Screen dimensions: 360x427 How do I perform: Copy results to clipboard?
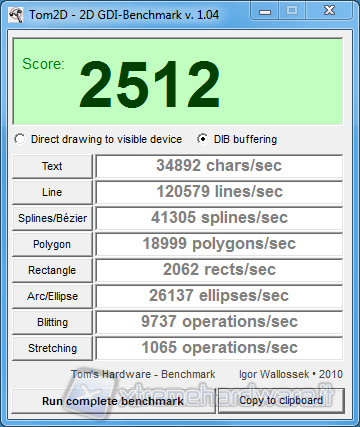pos(281,400)
